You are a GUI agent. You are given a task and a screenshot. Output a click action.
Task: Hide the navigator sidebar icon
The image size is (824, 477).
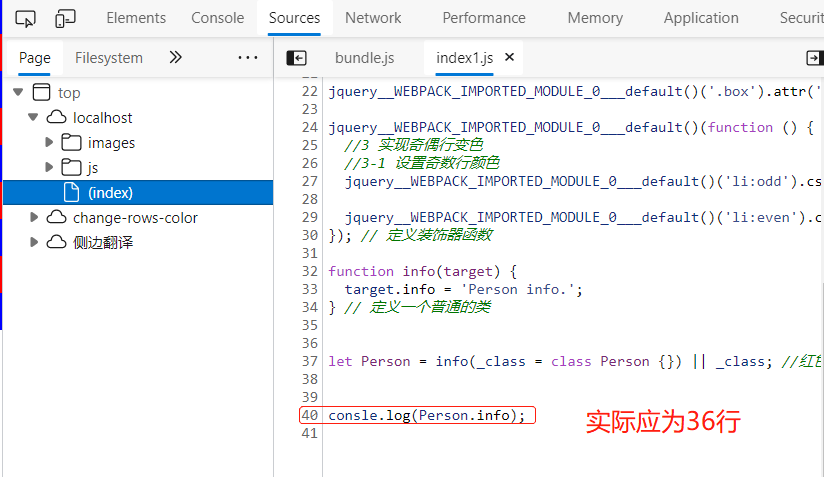tap(296, 58)
